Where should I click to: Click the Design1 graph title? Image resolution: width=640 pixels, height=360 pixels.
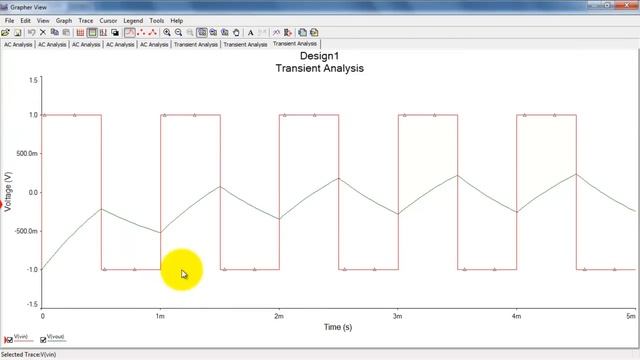point(319,56)
